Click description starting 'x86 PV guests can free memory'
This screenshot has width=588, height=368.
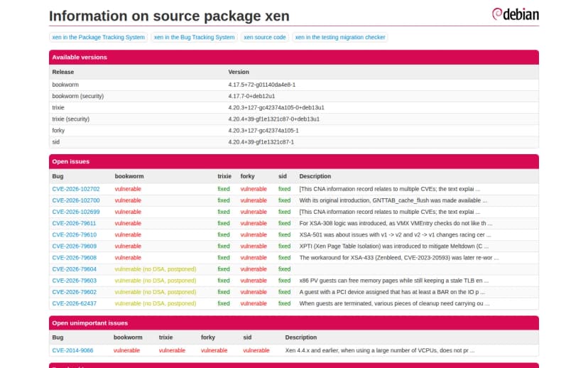tap(393, 281)
